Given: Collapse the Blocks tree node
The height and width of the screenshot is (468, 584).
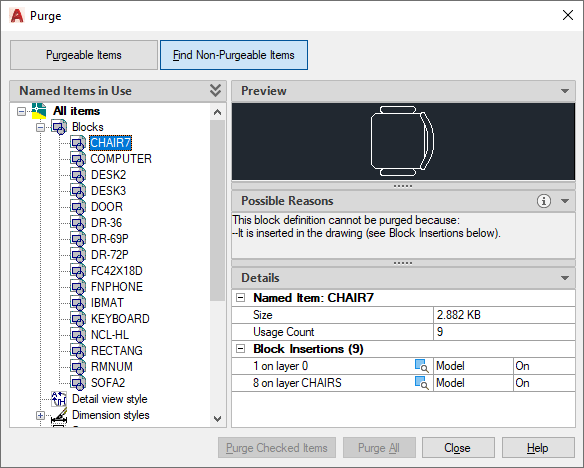Looking at the screenshot, I should click(x=40, y=127).
